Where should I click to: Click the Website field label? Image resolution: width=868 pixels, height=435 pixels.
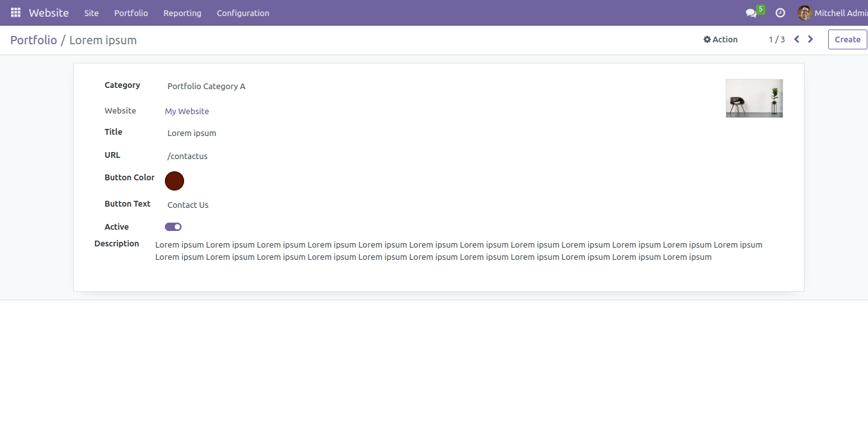click(121, 110)
